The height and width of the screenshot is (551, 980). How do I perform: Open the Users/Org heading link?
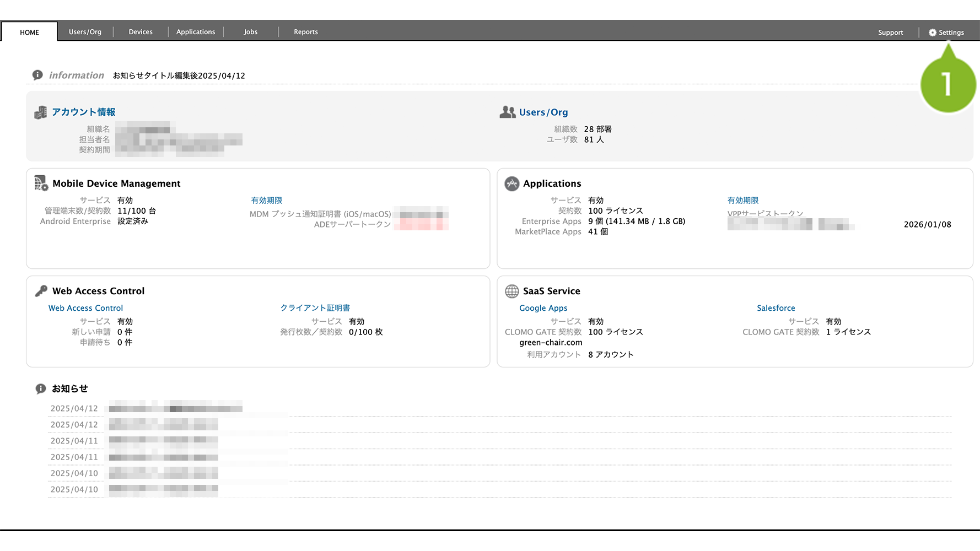tap(543, 112)
